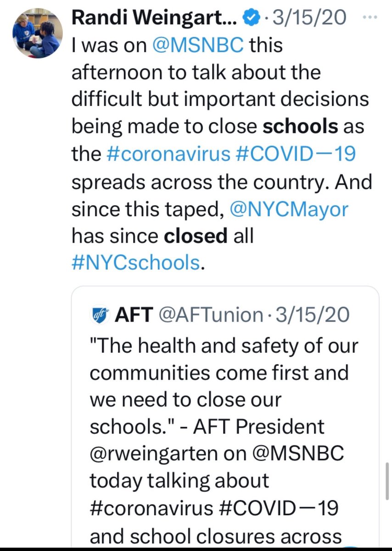
Task: Tap the Randi Weingarten display name
Action: point(154,19)
